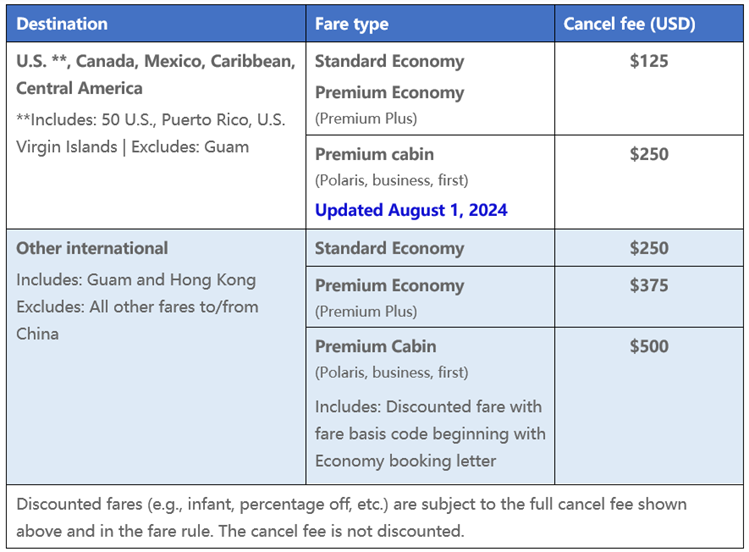
Task: Click Premium Economy in the $375 row
Action: coord(389,285)
